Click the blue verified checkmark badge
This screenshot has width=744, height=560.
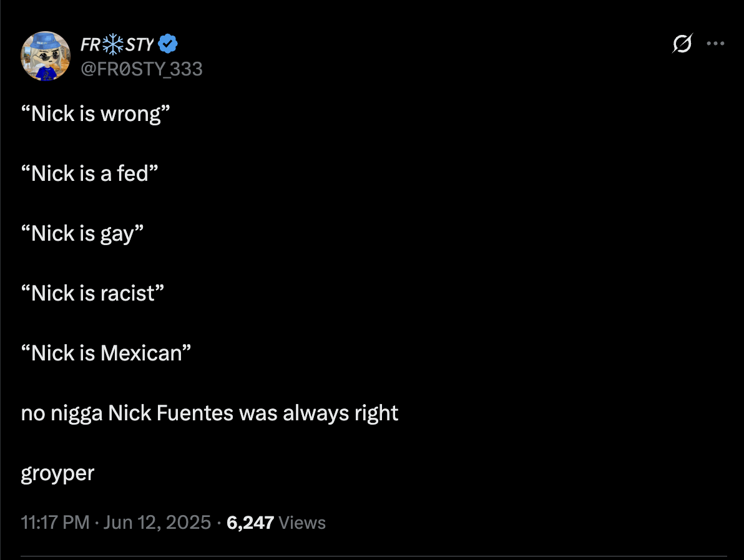(168, 44)
